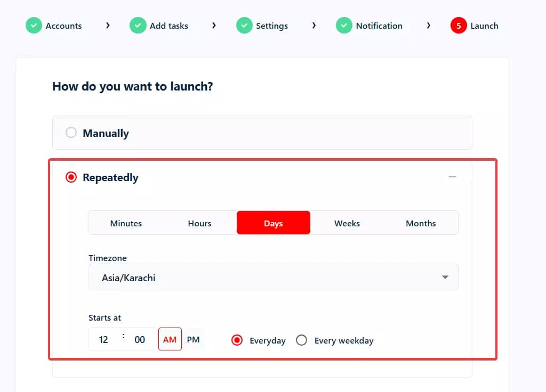Select the Days interval tab
Screen dimensions: 546x392
tap(274, 223)
